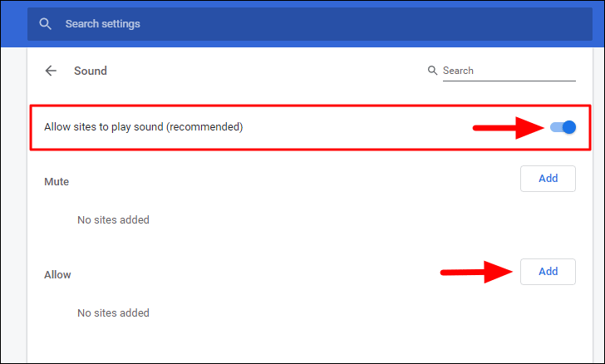Select the Mute section heading
Screen dimensions: 605x364
tap(57, 181)
